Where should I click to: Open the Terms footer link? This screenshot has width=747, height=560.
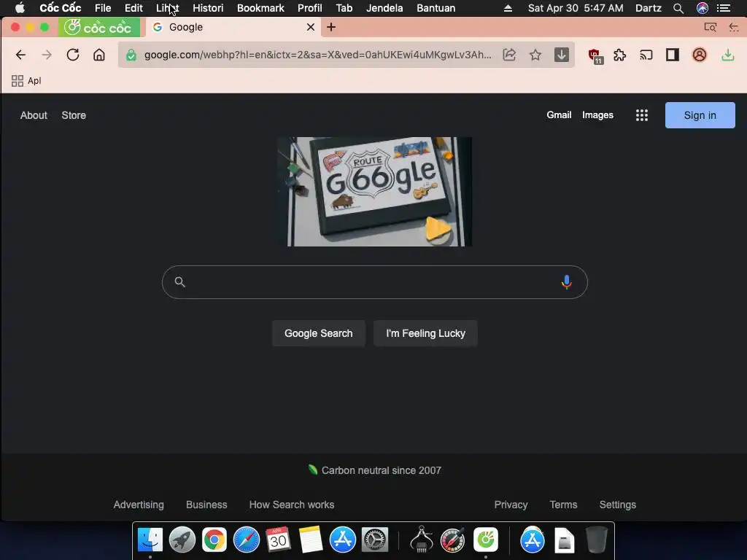[563, 505]
